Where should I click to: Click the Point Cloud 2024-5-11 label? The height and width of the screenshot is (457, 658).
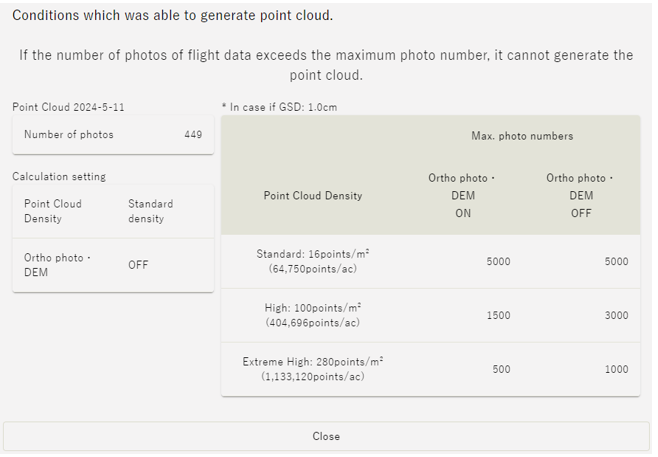pyautogui.click(x=68, y=107)
